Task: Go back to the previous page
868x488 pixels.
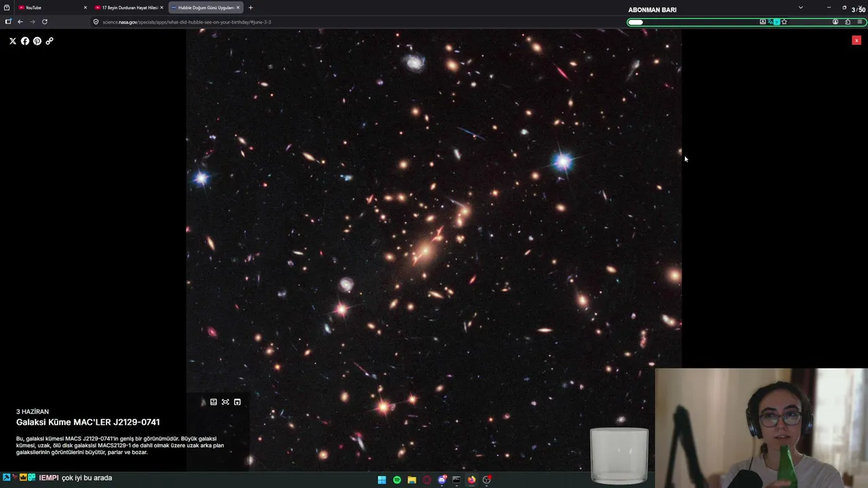Action: pyautogui.click(x=20, y=22)
